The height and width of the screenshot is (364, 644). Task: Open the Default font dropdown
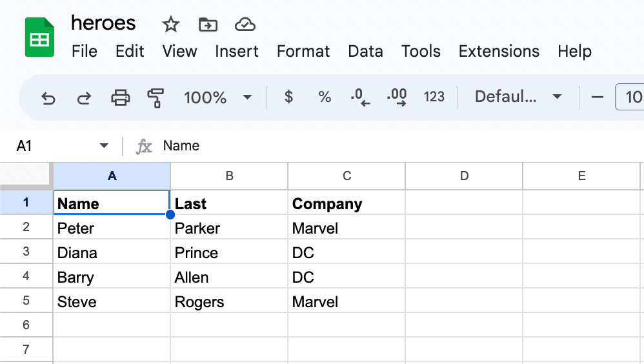pyautogui.click(x=518, y=97)
